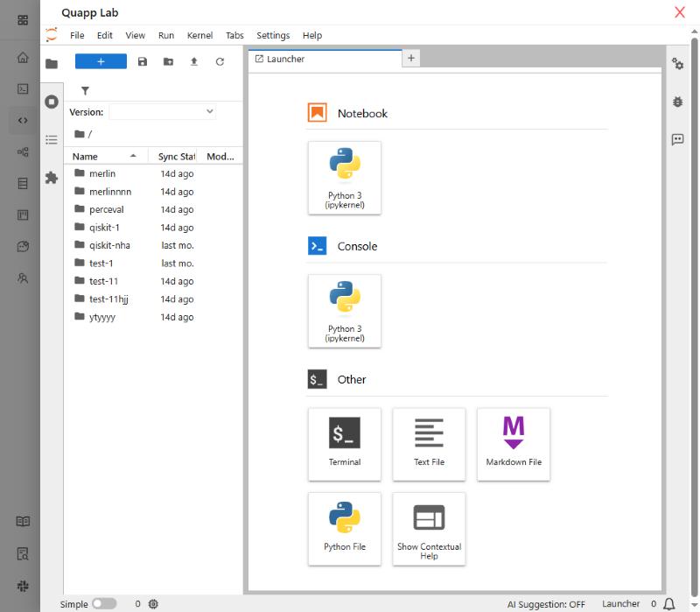
Task: Sort files by Name column header
Action: (104, 157)
